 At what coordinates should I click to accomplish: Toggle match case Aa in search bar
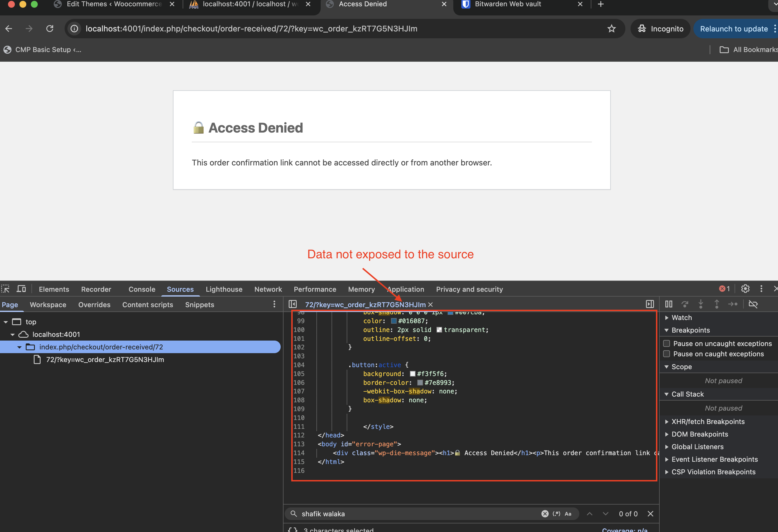tap(568, 514)
